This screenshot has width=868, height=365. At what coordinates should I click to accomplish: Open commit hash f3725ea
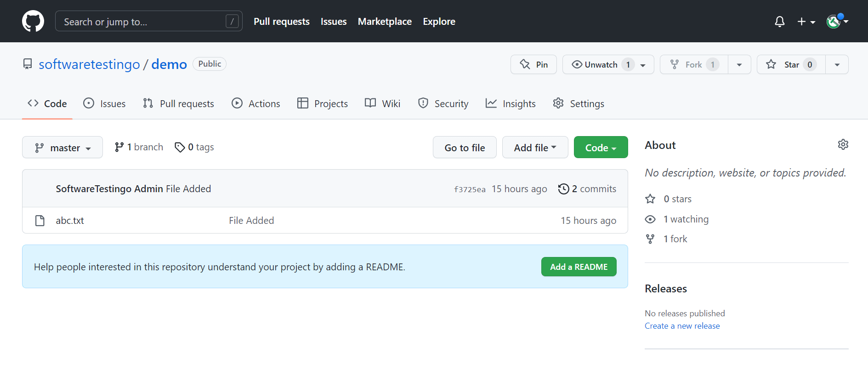[470, 189]
